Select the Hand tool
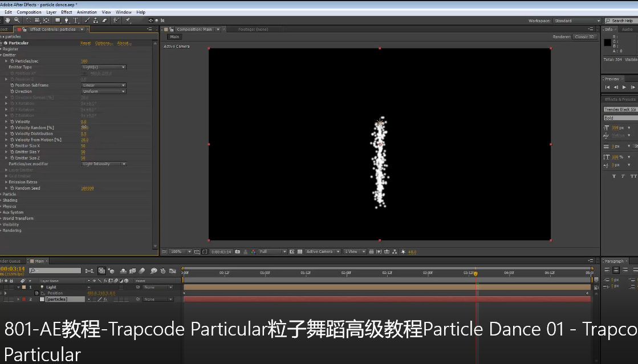 [7, 21]
